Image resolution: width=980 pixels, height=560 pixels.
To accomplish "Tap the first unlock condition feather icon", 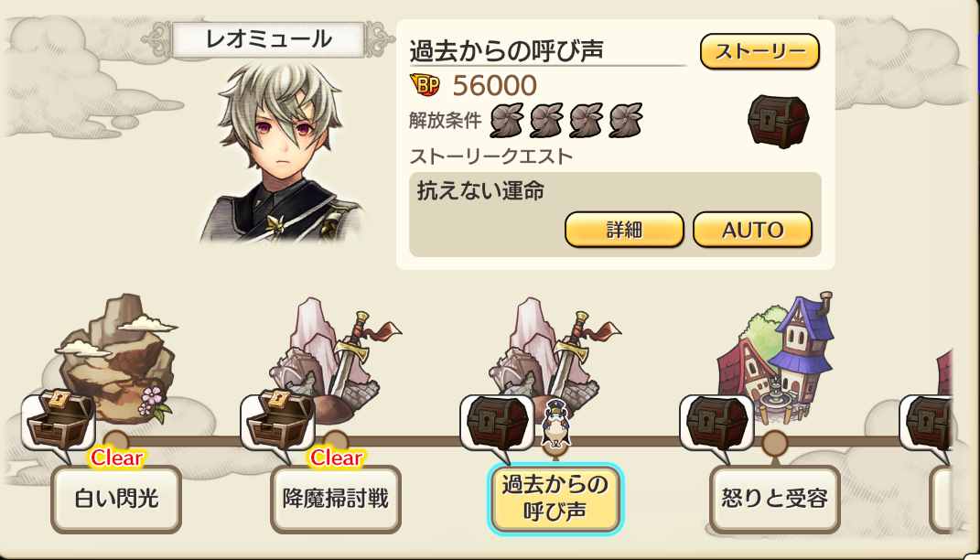I will tap(507, 120).
